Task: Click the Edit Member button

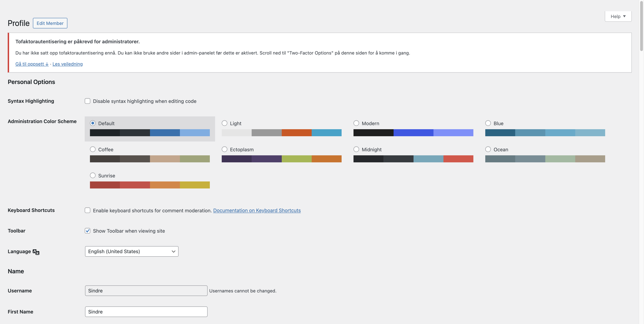Action: (50, 23)
